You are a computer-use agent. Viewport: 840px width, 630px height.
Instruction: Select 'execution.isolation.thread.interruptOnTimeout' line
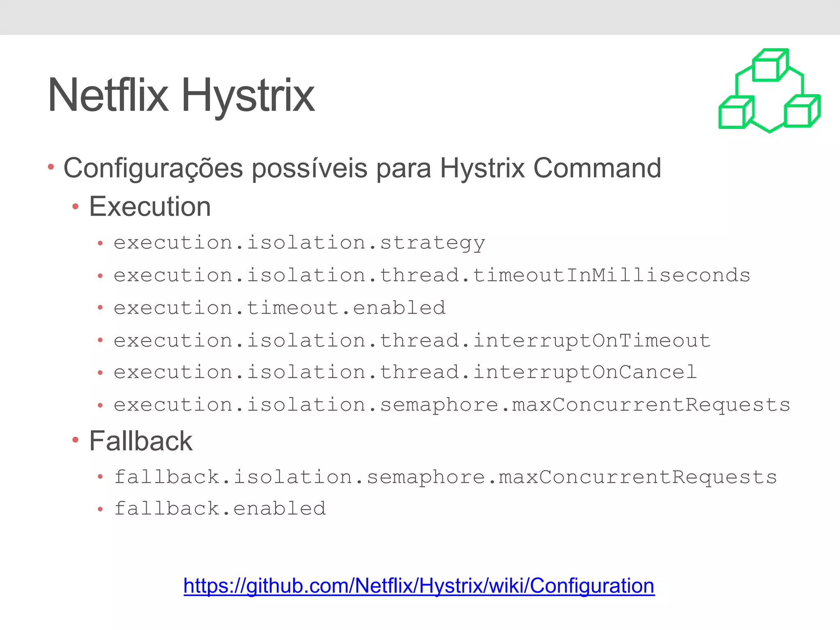[412, 341]
